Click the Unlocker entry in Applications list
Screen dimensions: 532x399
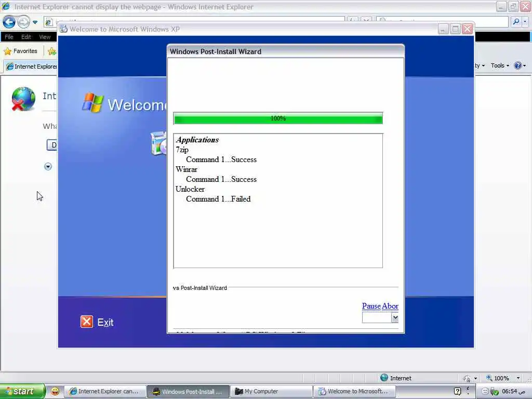point(190,189)
